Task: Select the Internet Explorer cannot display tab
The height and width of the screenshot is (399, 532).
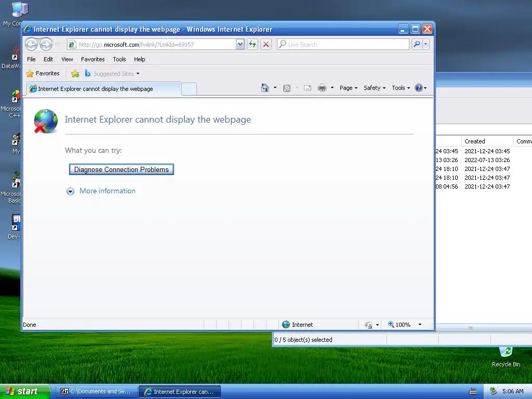Action: coord(104,89)
